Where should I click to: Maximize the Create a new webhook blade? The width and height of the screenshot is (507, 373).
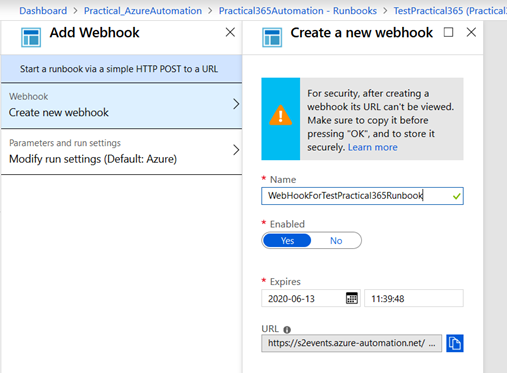448,32
